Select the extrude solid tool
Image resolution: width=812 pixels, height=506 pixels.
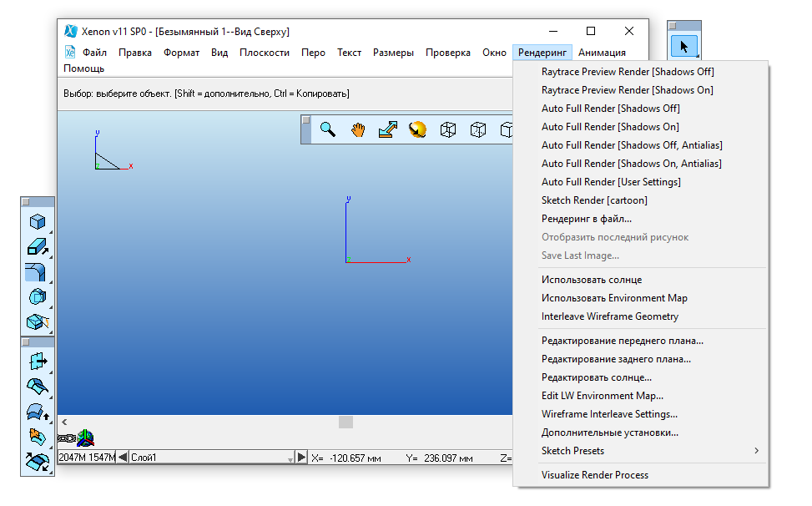point(38,246)
